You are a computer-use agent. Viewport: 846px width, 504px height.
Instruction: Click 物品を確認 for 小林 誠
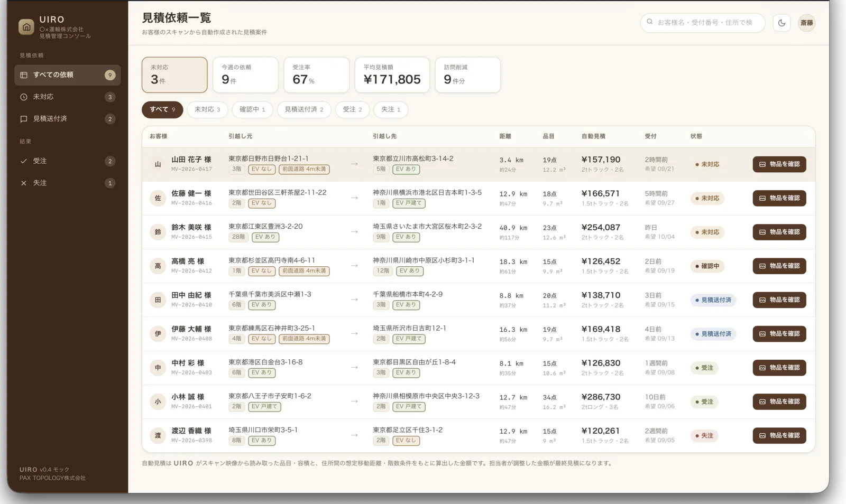pyautogui.click(x=779, y=402)
